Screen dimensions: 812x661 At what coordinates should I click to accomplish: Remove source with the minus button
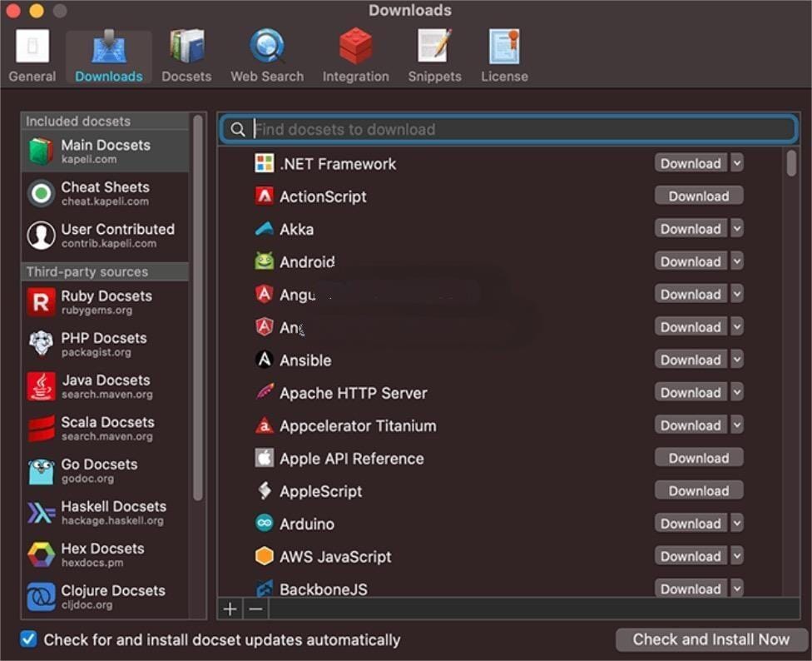[x=255, y=609]
